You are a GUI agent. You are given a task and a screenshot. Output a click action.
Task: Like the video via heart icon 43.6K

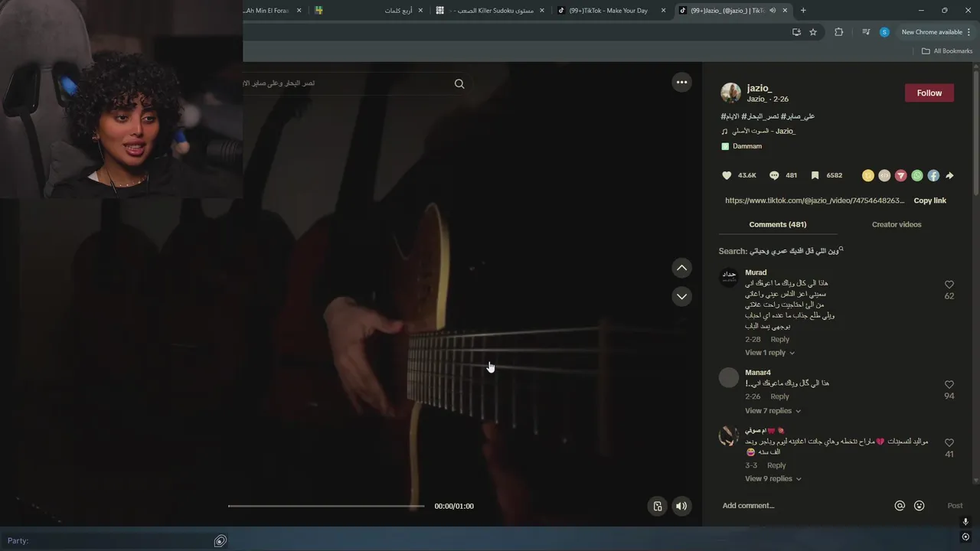[x=727, y=175]
